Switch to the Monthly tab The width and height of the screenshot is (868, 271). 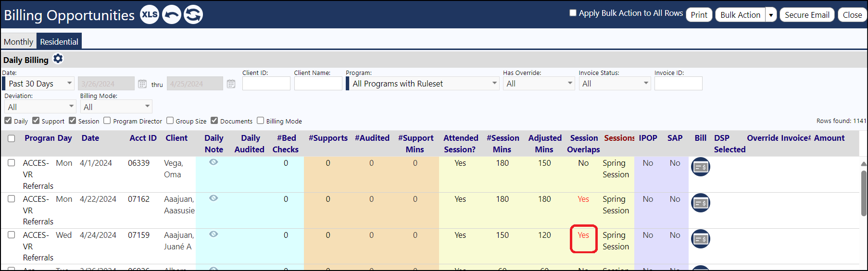18,42
